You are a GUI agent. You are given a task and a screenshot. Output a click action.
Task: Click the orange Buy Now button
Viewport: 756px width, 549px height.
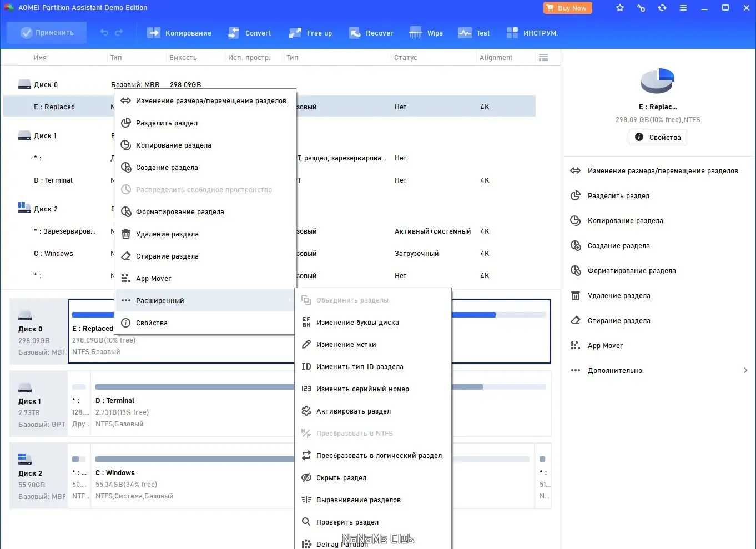pyautogui.click(x=568, y=8)
